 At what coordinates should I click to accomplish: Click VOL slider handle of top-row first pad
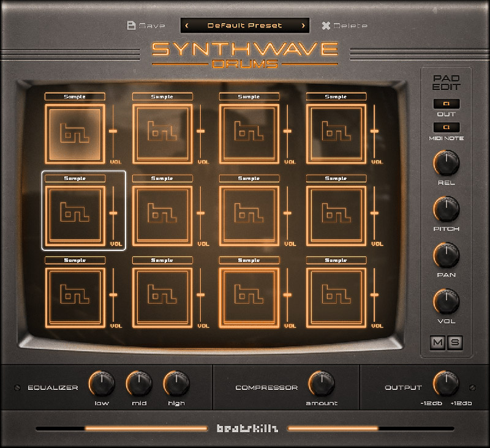[113, 131]
